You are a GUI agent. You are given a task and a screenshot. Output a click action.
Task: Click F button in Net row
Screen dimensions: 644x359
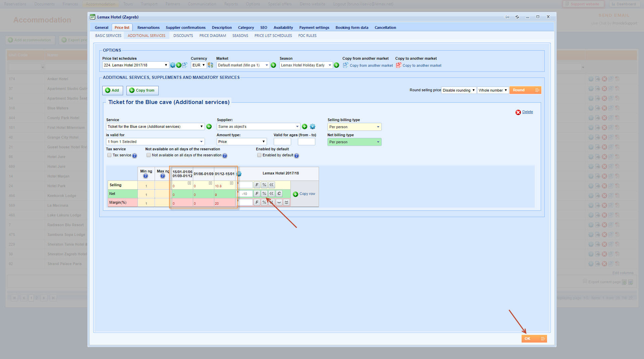257,194
